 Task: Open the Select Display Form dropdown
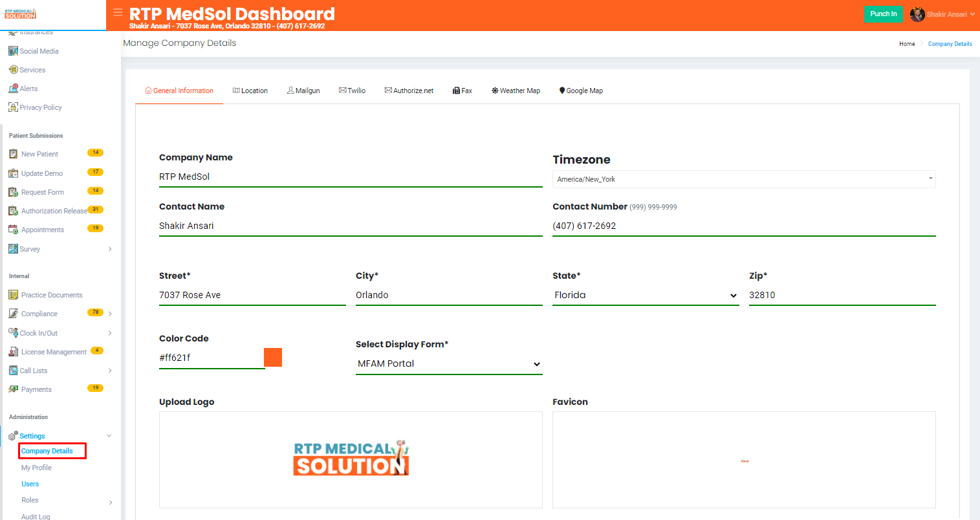[449, 363]
